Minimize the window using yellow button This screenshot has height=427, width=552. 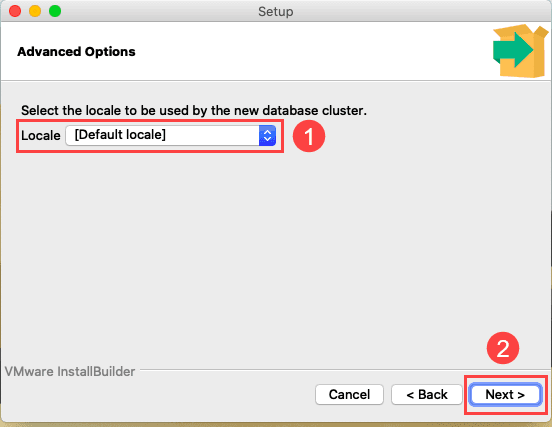coord(35,11)
